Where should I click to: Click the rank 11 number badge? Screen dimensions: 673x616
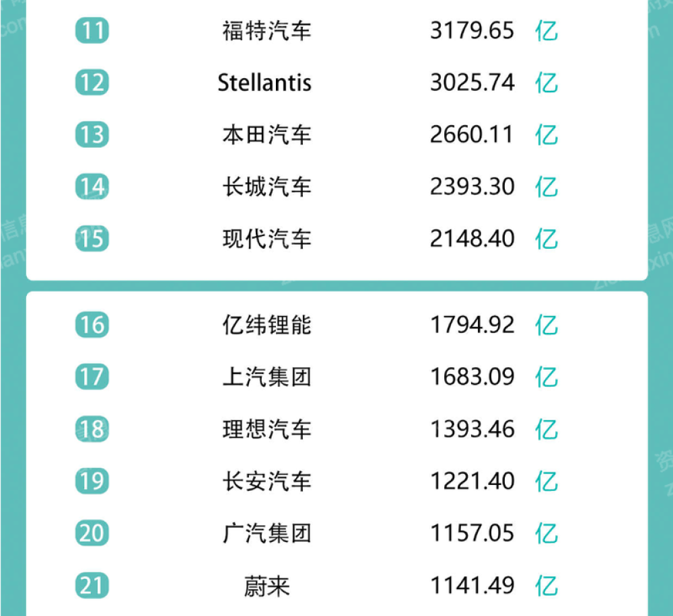pyautogui.click(x=92, y=31)
